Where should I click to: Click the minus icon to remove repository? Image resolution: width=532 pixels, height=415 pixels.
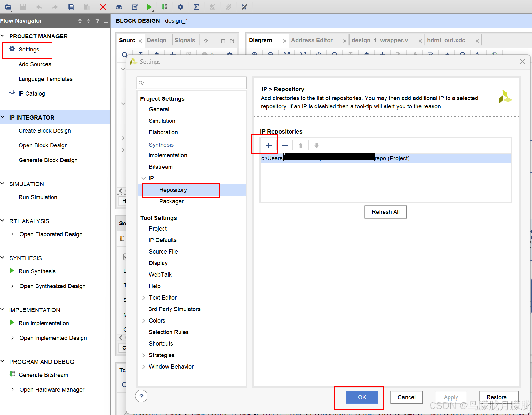285,145
